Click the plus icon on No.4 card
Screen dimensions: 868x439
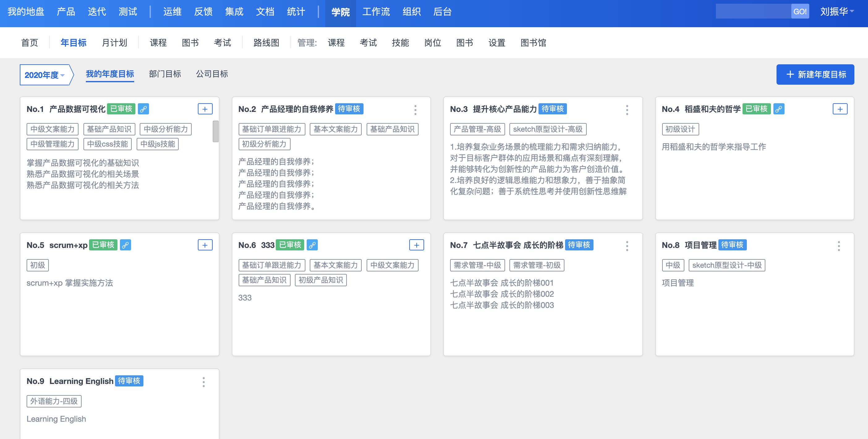[x=840, y=109]
